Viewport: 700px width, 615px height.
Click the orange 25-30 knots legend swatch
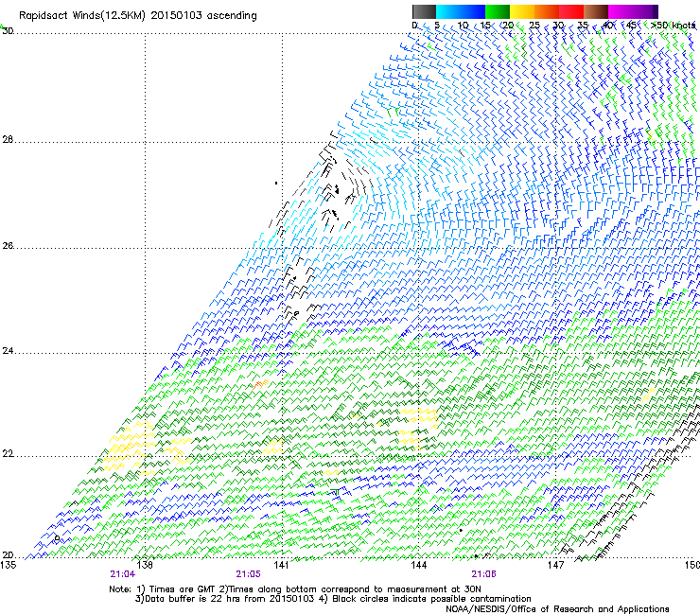547,11
